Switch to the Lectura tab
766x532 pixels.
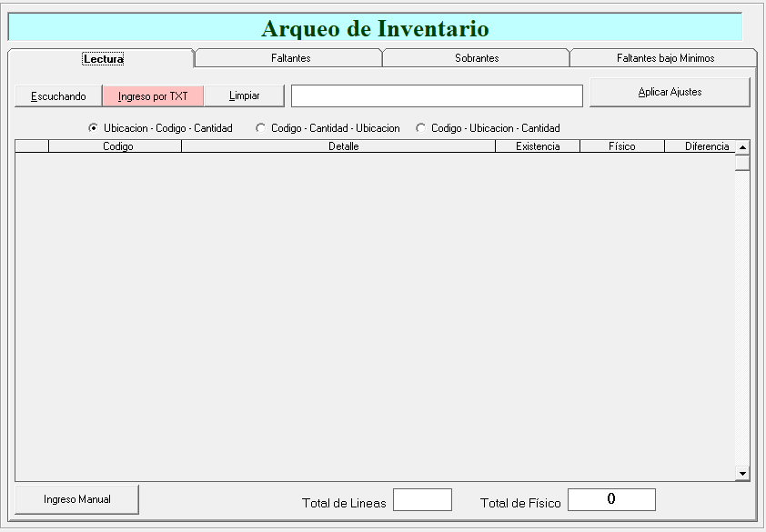coord(102,58)
